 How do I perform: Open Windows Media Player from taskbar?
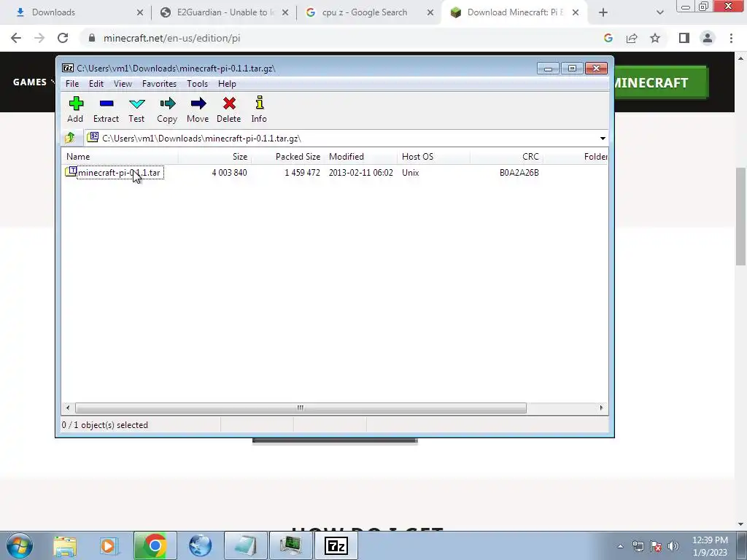108,546
